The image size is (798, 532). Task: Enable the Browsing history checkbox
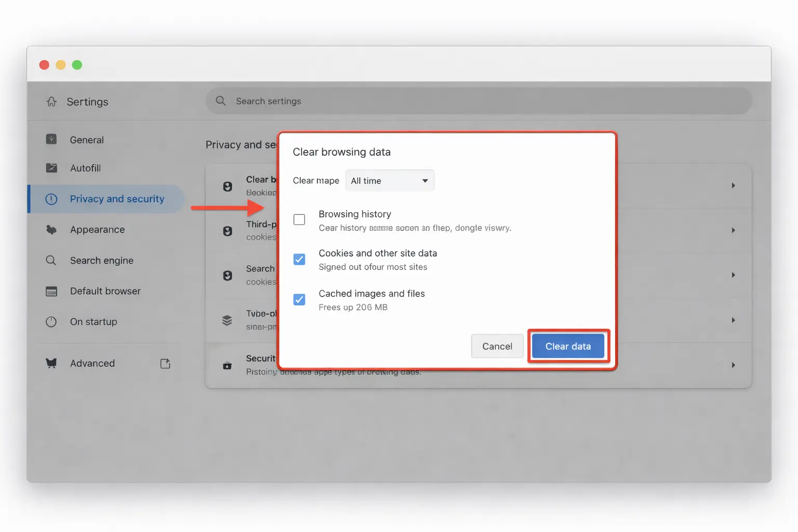(x=299, y=219)
